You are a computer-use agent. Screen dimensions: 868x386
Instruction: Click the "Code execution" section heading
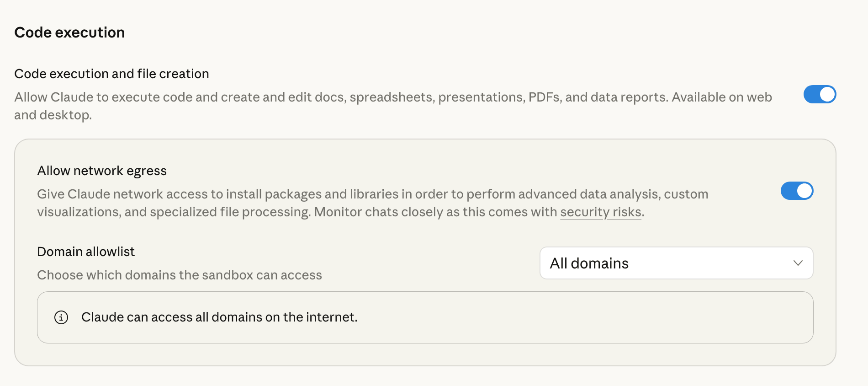coord(69,32)
